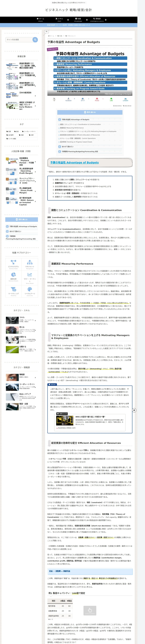Open the ビジネスモデル Business Model subcategory
This screenshot has height=644, width=145.
[x=13, y=264]
